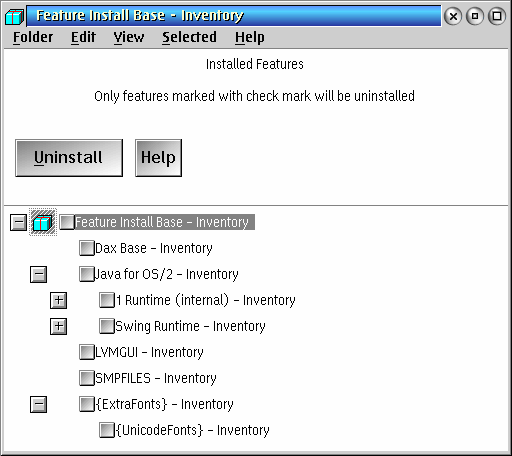Close the Feature Install window
The width and height of the screenshot is (512, 456).
tap(453, 16)
